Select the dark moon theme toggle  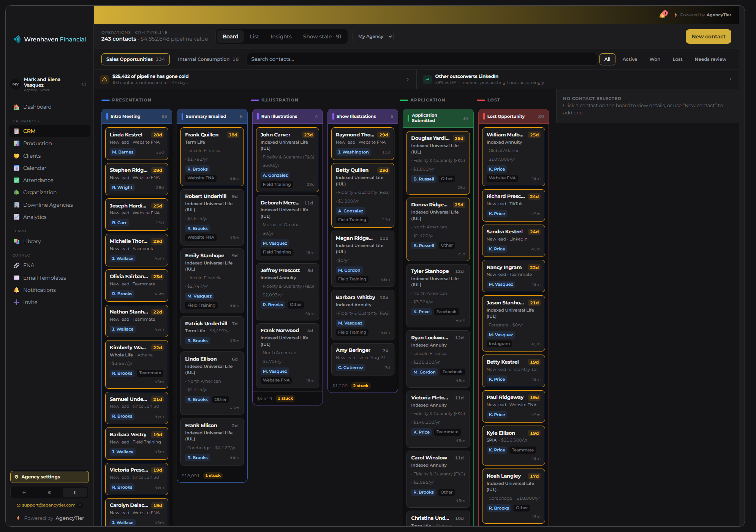click(x=75, y=492)
